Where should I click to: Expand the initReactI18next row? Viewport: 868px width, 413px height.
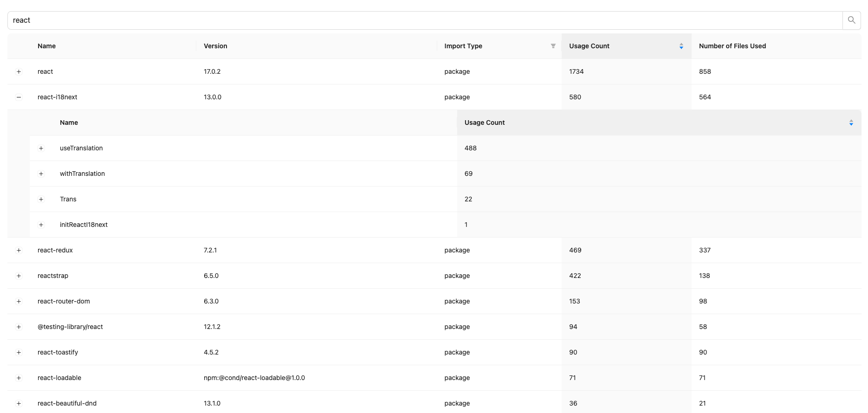41,225
